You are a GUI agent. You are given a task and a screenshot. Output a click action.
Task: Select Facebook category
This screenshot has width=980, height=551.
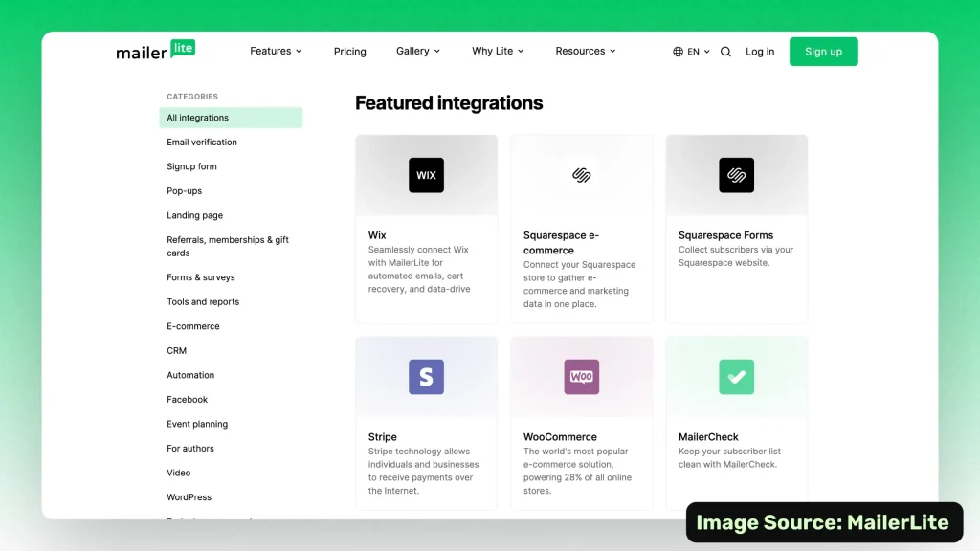tap(187, 399)
